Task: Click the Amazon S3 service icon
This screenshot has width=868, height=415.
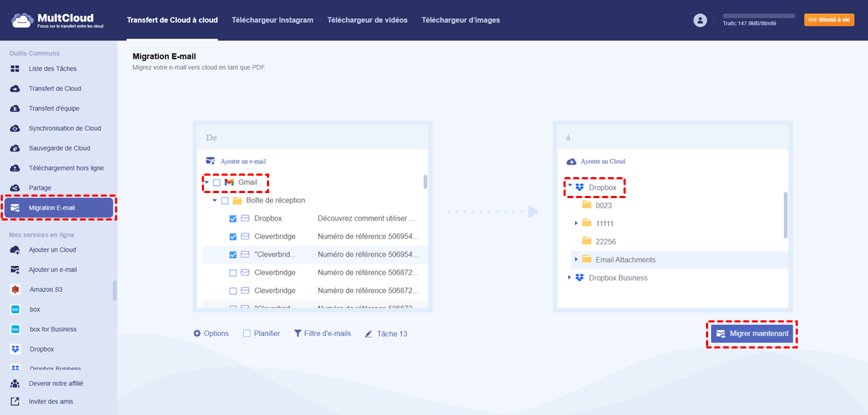Action: click(15, 289)
